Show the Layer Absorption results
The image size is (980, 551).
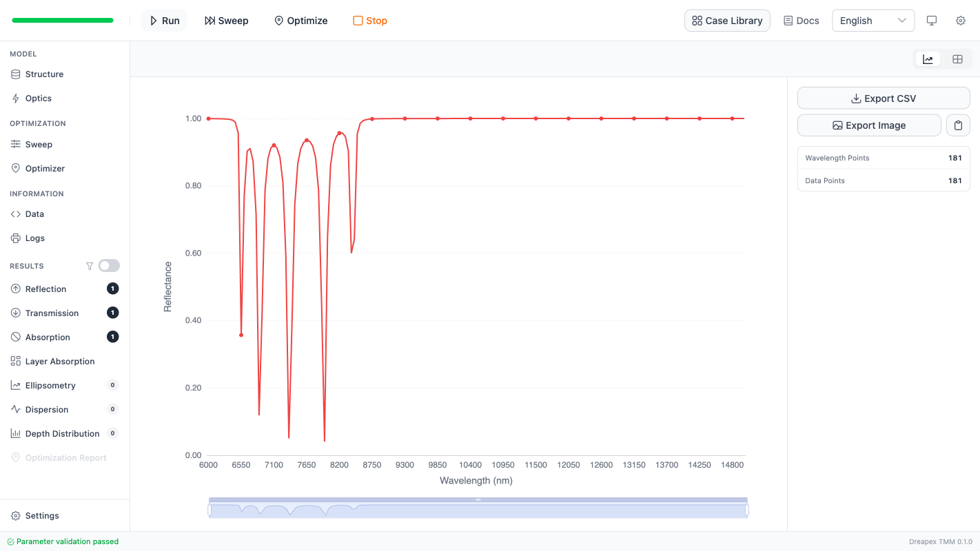pyautogui.click(x=60, y=361)
